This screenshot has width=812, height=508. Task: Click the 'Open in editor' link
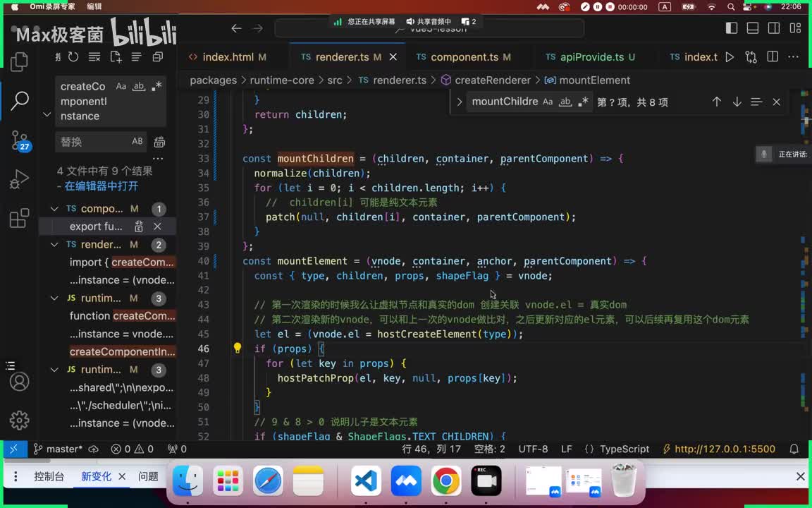[101, 186]
